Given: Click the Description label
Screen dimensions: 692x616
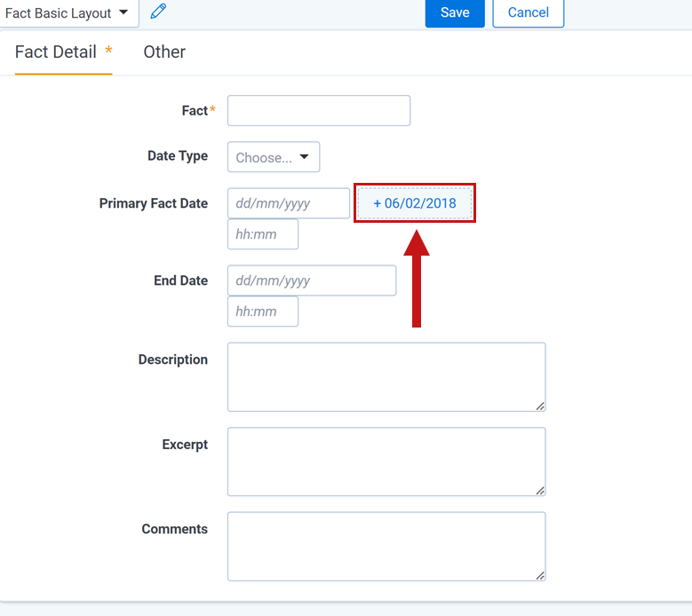Looking at the screenshot, I should 172,359.
